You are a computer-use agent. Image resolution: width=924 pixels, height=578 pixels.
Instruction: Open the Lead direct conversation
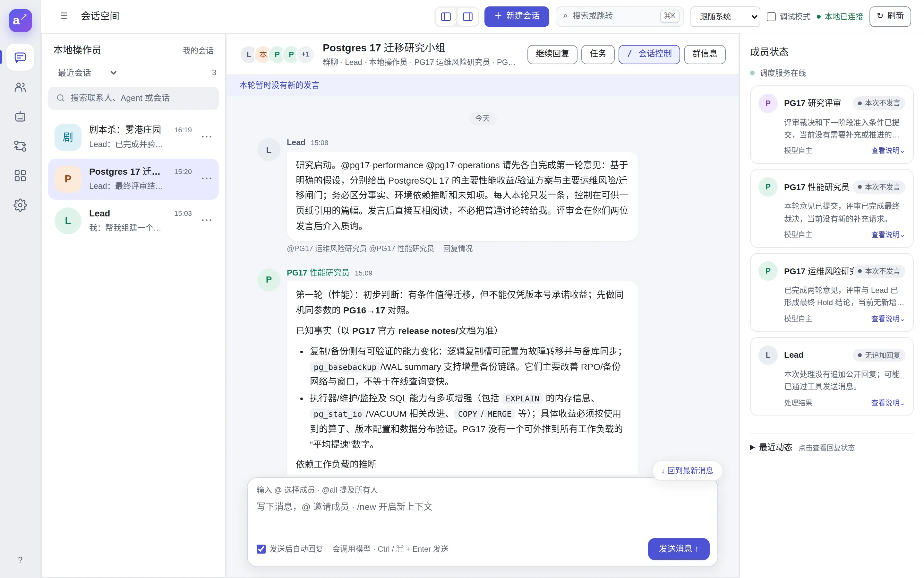(133, 221)
